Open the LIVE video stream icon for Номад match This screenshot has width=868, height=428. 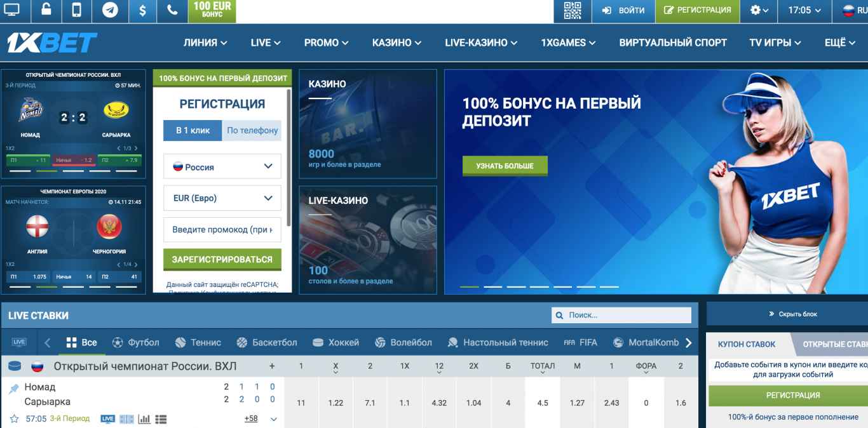(x=107, y=419)
